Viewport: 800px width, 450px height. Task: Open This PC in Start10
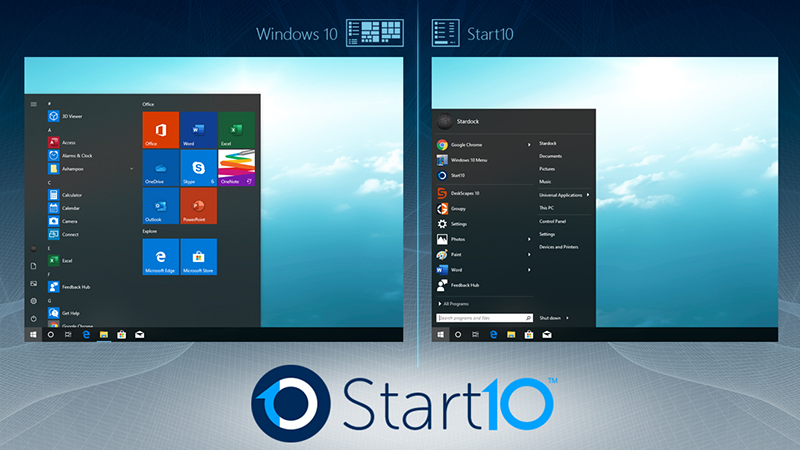point(546,208)
